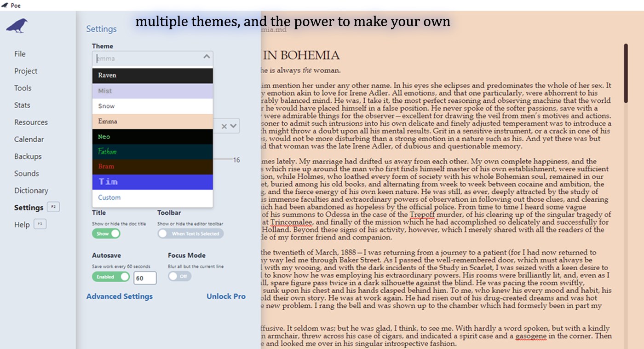Open the Backups section
Image resolution: width=644 pixels, height=349 pixels.
[x=28, y=156]
